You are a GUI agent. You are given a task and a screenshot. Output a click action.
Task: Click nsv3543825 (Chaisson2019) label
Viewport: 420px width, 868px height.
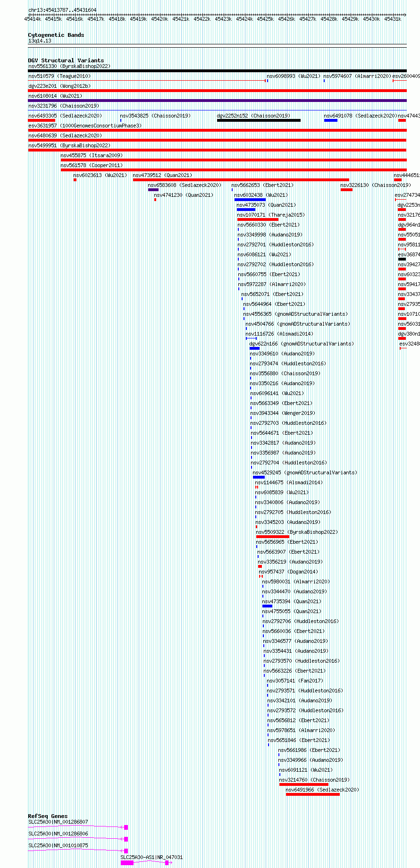coord(155,116)
